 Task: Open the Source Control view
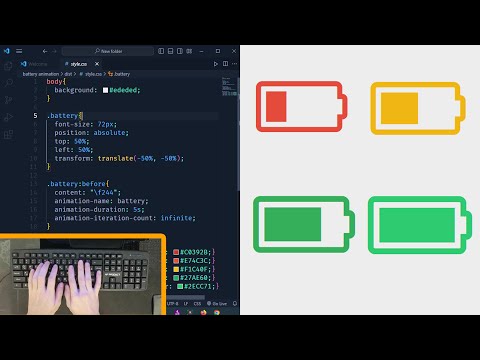tap(8, 100)
